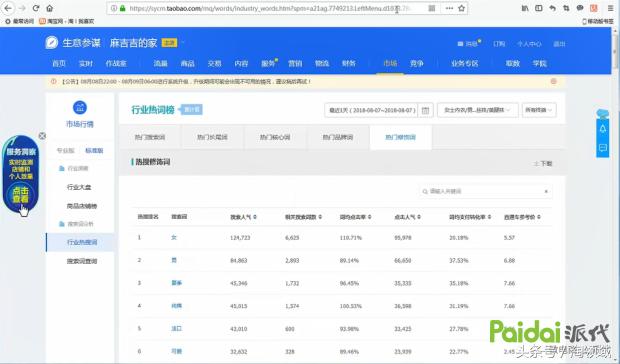Click the reader view icon in address bar
Screen dimensions: 620x364
point(432,8)
